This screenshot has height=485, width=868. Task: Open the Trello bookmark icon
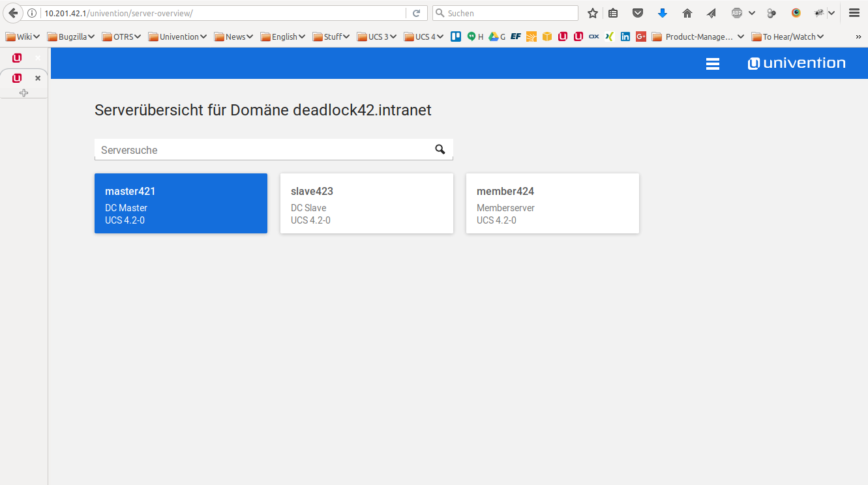pyautogui.click(x=456, y=37)
